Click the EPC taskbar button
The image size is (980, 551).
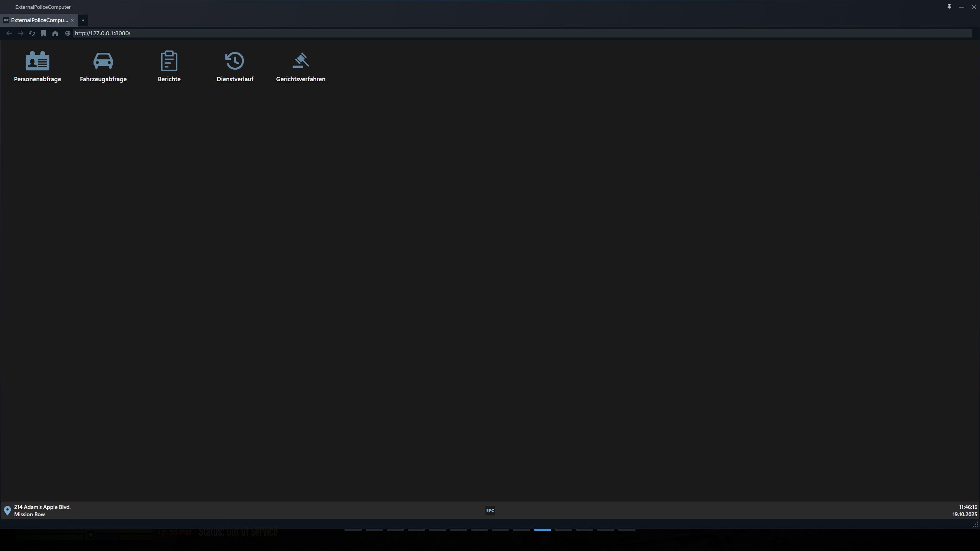point(490,510)
